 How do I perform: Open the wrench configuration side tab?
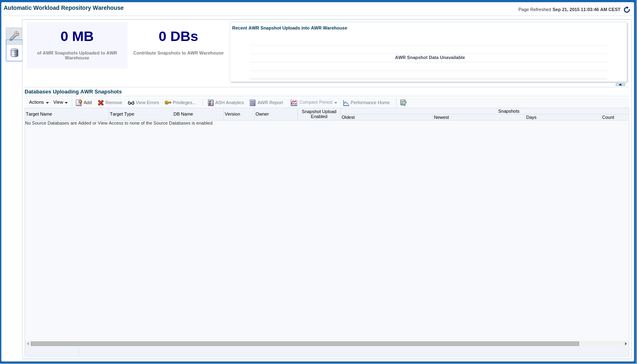[14, 36]
